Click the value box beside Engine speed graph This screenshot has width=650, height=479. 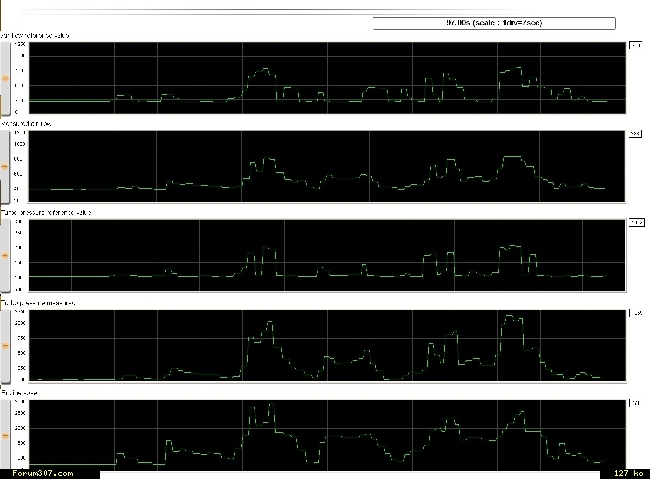tap(635, 403)
